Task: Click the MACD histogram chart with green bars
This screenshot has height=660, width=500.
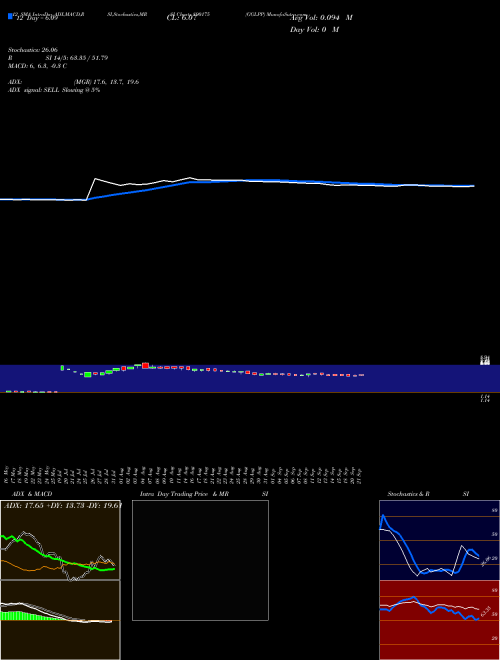Action: 60,620
